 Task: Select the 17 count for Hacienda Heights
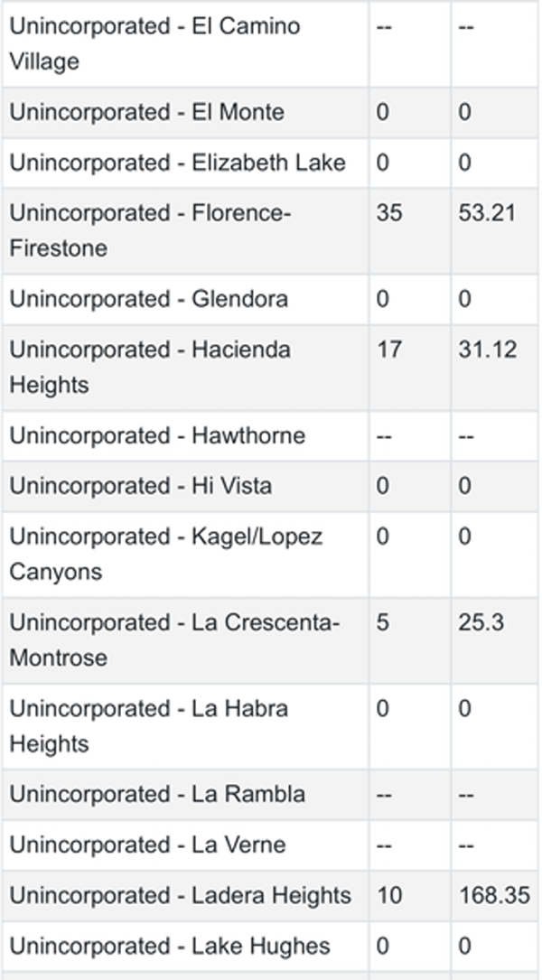click(x=388, y=350)
